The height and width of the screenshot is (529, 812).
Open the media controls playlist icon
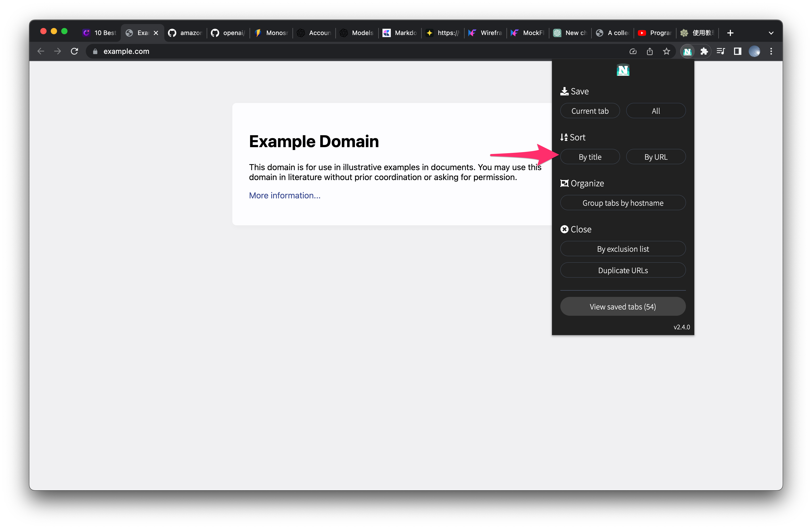coord(720,51)
